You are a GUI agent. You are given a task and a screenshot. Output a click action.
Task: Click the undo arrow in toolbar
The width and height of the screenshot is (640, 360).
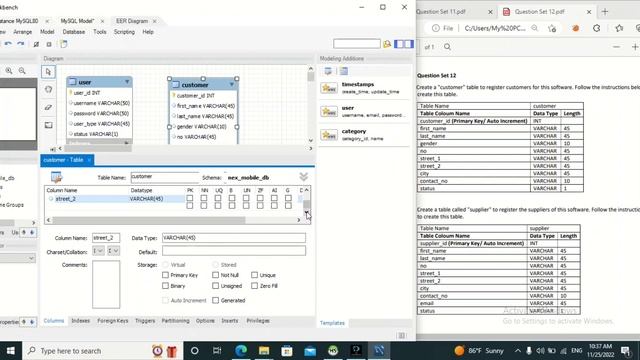[8, 44]
